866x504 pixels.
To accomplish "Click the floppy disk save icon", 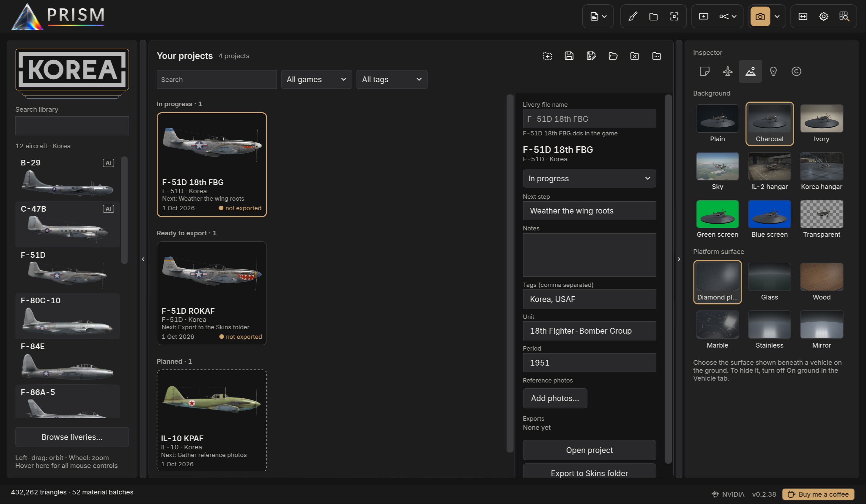I will 569,56.
